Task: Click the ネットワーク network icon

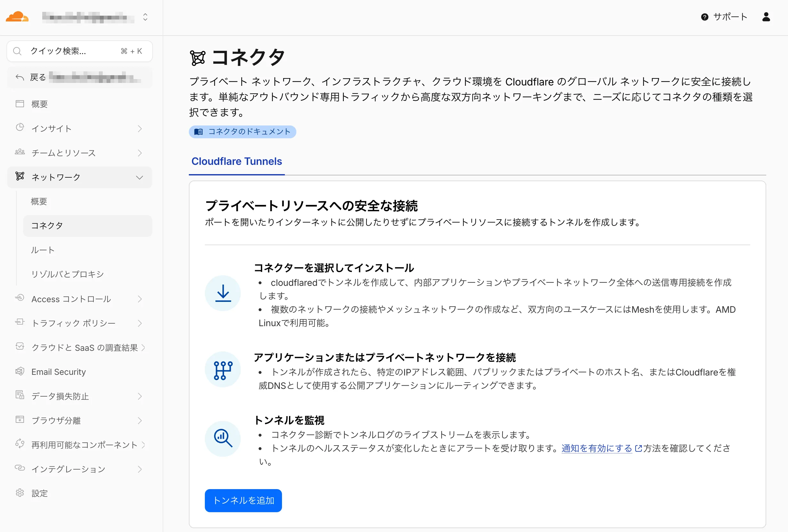Action: tap(20, 176)
